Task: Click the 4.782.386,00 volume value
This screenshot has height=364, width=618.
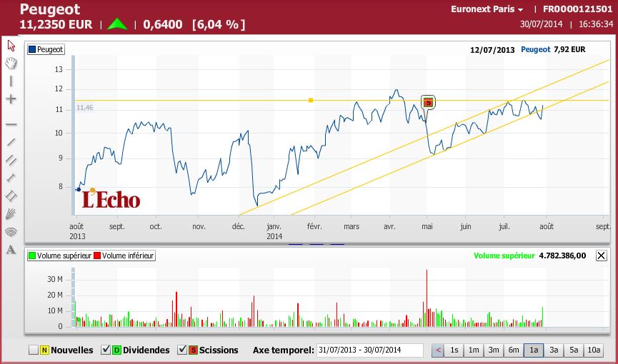Action: point(562,256)
